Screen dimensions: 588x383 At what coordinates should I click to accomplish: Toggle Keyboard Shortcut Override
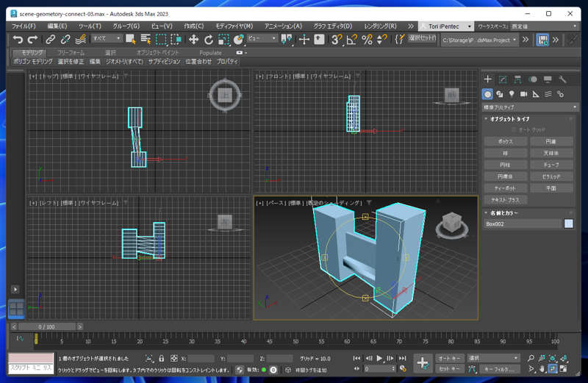point(319,40)
